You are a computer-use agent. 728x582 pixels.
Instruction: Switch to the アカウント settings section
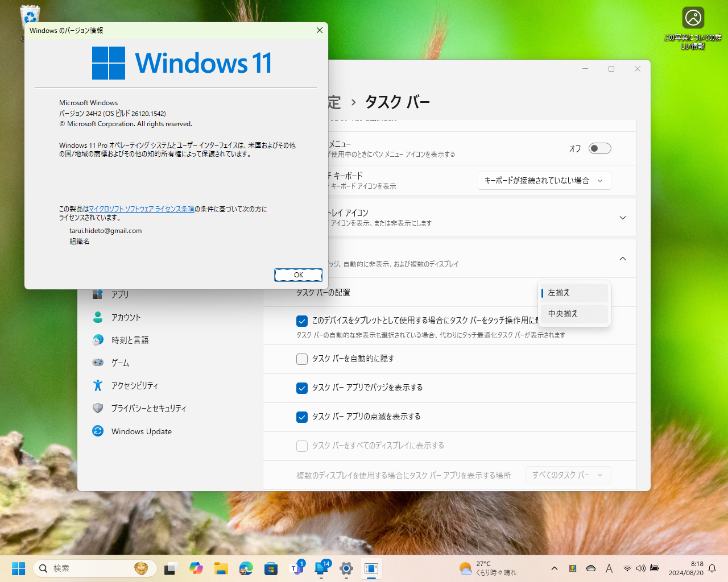click(126, 317)
